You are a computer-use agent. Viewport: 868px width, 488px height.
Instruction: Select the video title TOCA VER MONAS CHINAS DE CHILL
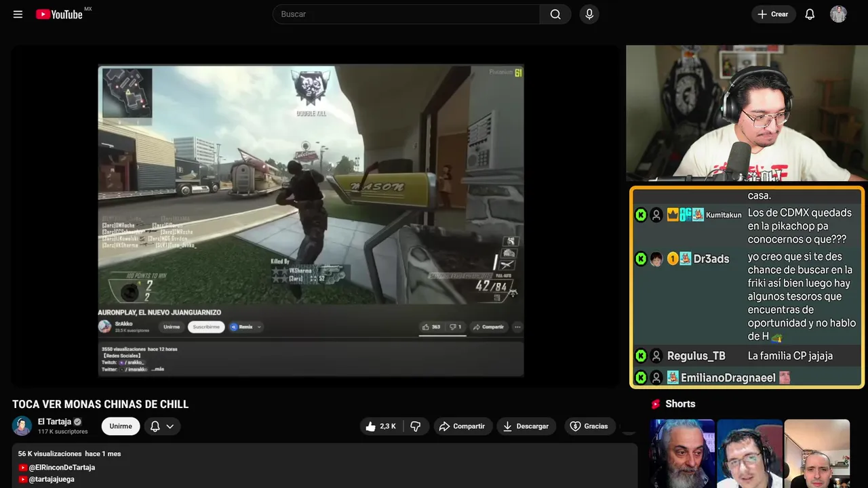pos(100,405)
